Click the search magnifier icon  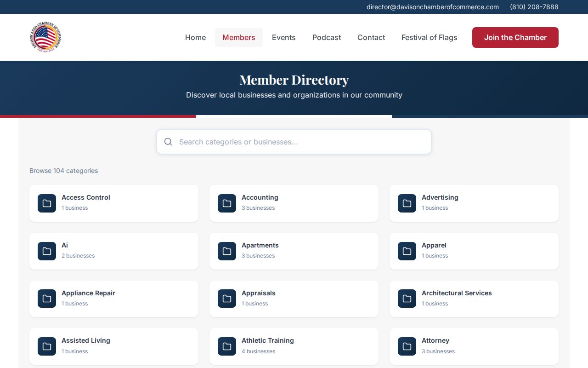(168, 142)
